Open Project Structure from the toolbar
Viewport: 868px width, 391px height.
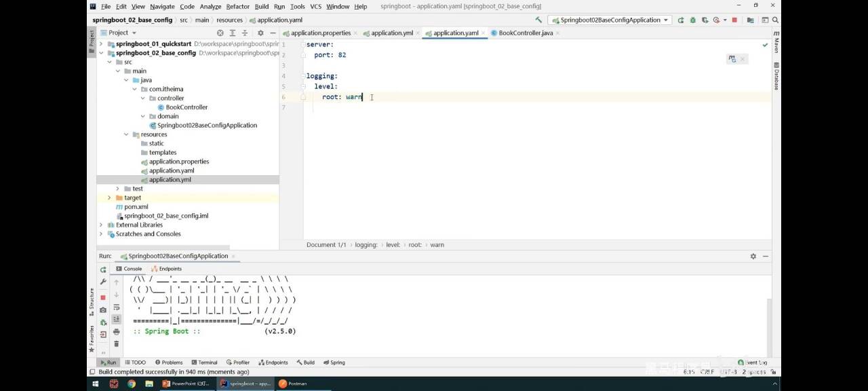click(x=751, y=20)
